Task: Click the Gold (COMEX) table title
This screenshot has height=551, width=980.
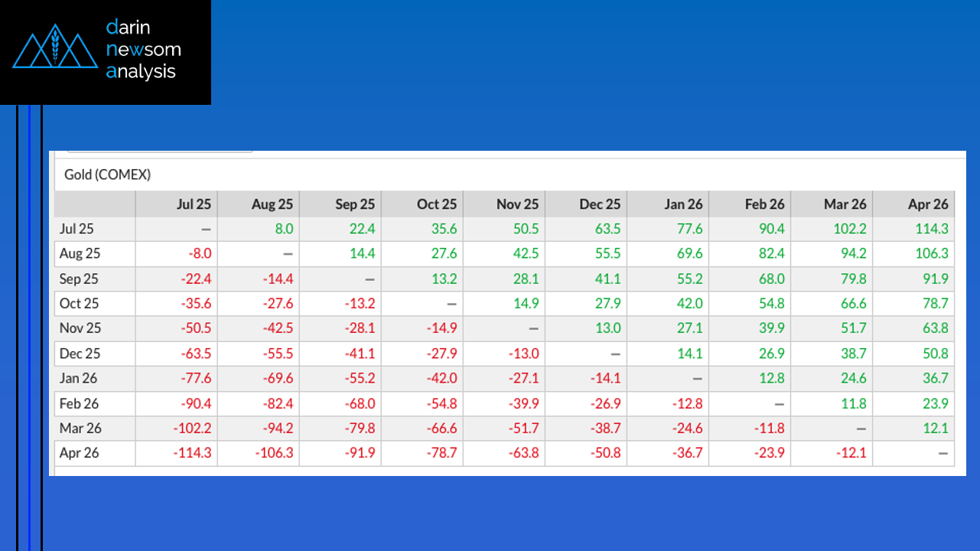Action: (x=107, y=174)
